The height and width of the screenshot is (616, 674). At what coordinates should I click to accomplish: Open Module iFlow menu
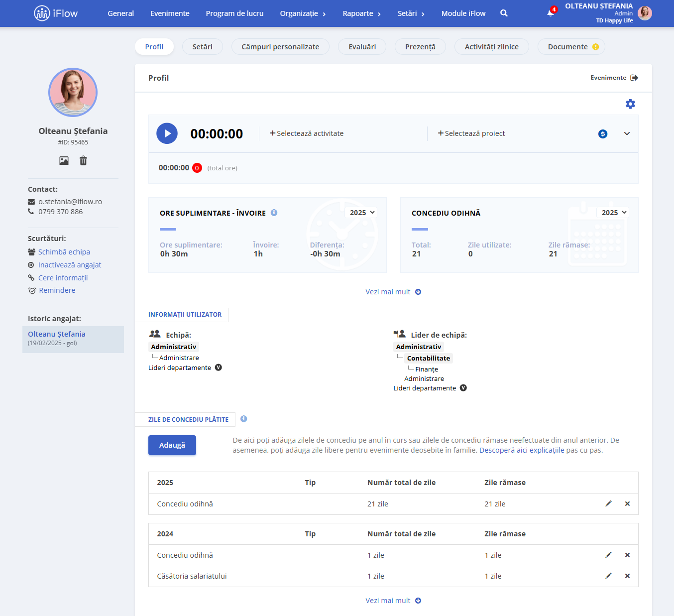463,13
